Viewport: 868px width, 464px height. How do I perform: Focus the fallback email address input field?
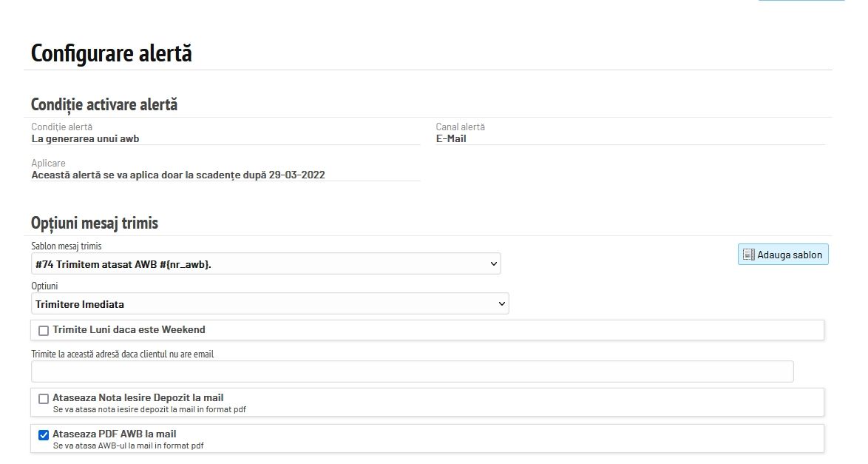(412, 371)
